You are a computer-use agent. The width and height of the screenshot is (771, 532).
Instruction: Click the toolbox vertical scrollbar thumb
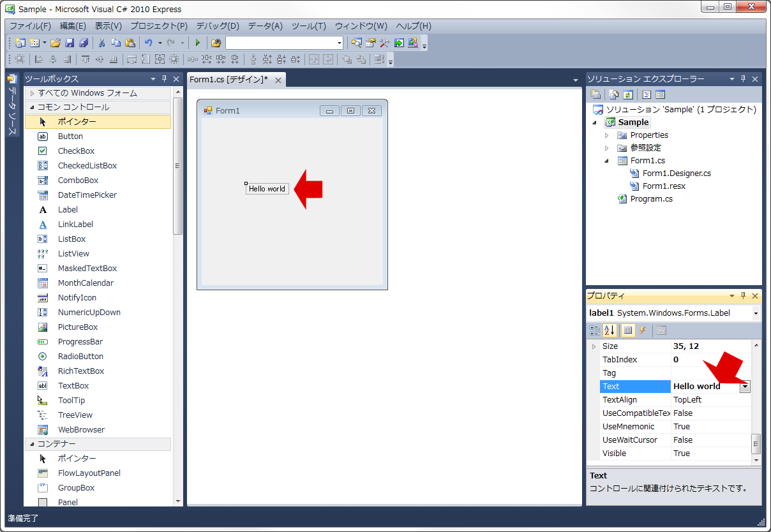pyautogui.click(x=178, y=166)
